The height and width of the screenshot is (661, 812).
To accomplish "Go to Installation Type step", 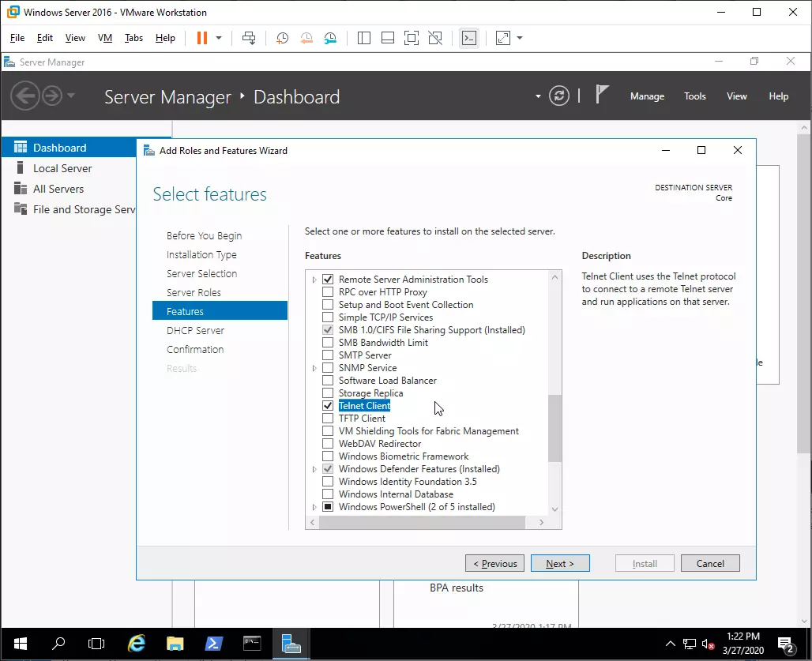I will pyautogui.click(x=201, y=254).
